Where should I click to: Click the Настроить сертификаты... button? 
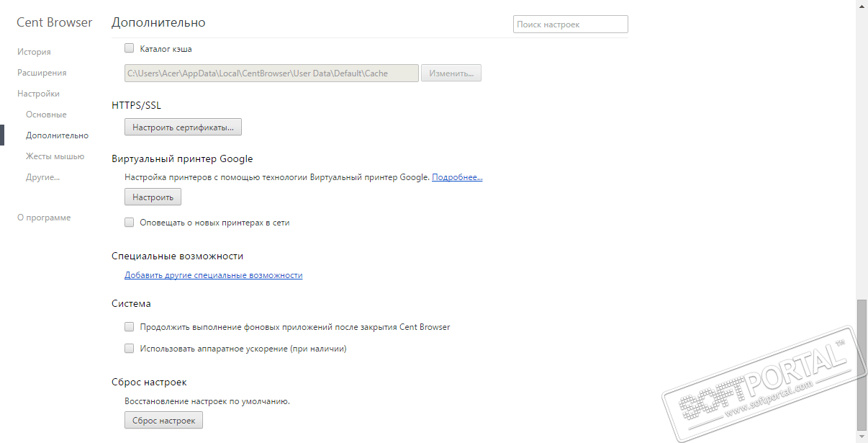click(x=183, y=127)
